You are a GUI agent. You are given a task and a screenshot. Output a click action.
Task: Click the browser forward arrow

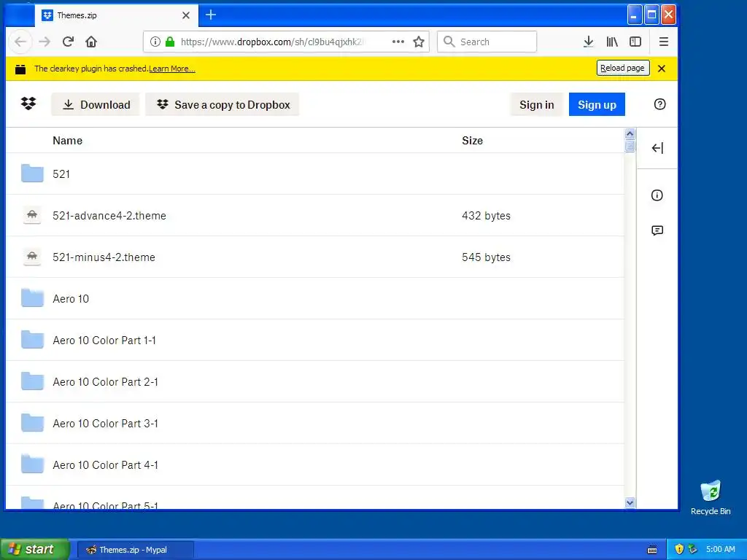(44, 42)
